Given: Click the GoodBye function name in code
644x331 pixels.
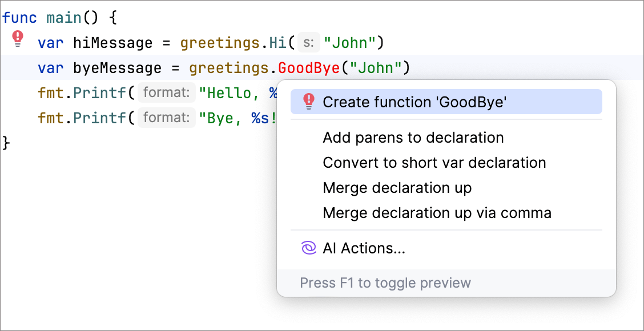Looking at the screenshot, I should 308,68.
